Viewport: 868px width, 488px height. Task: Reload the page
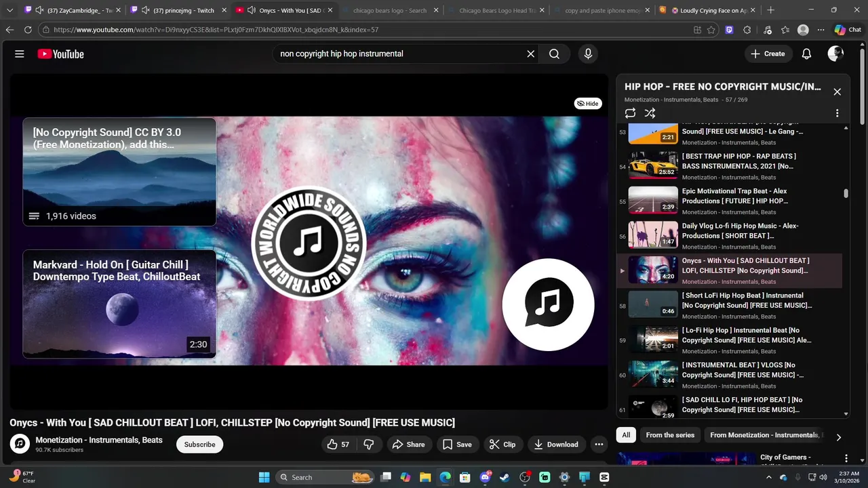pos(28,30)
